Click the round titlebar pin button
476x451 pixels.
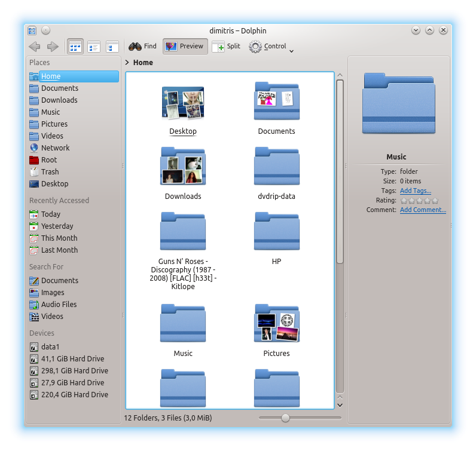pyautogui.click(x=45, y=30)
